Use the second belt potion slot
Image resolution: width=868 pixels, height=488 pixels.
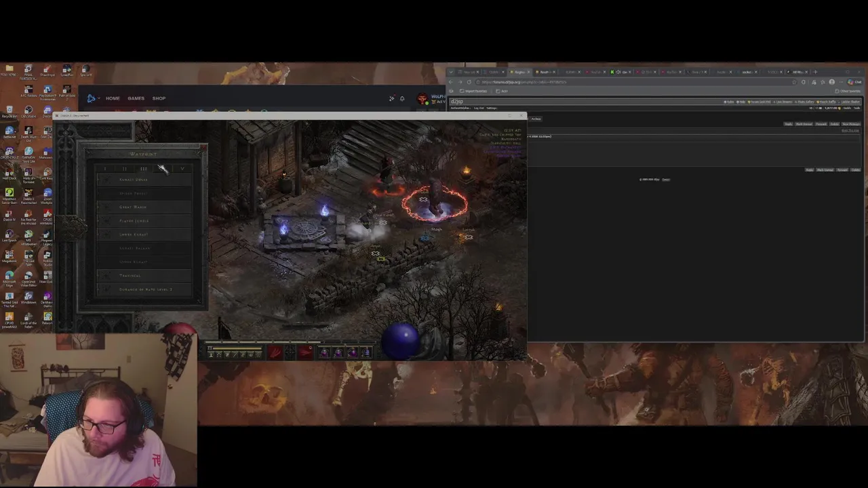[x=338, y=352]
